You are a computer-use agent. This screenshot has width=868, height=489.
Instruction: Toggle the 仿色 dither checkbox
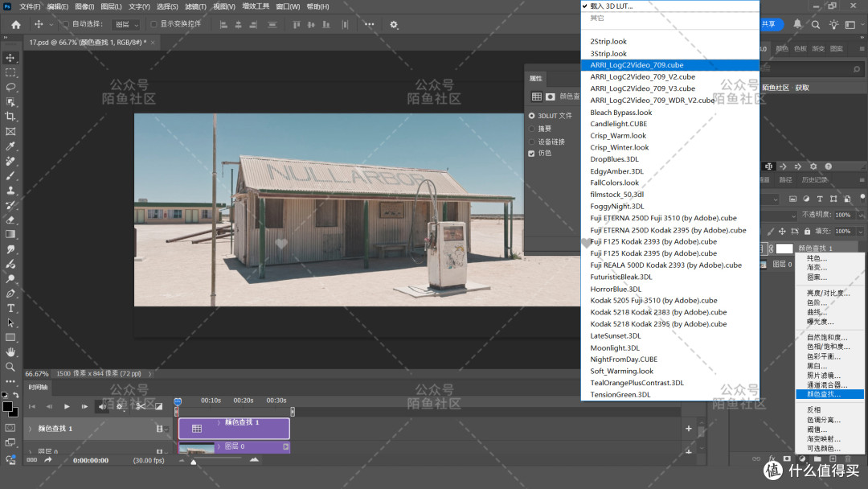[x=531, y=154]
